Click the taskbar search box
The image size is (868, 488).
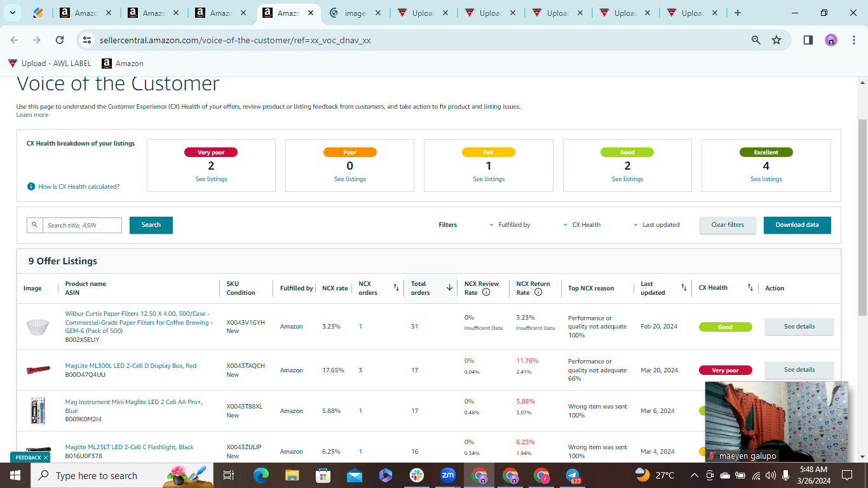(121, 475)
